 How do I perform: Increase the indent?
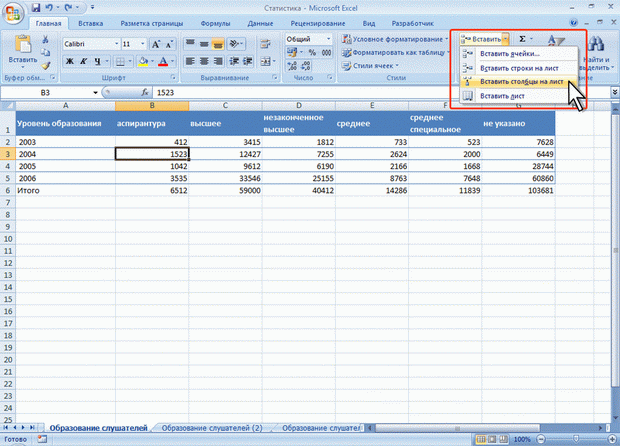point(248,61)
